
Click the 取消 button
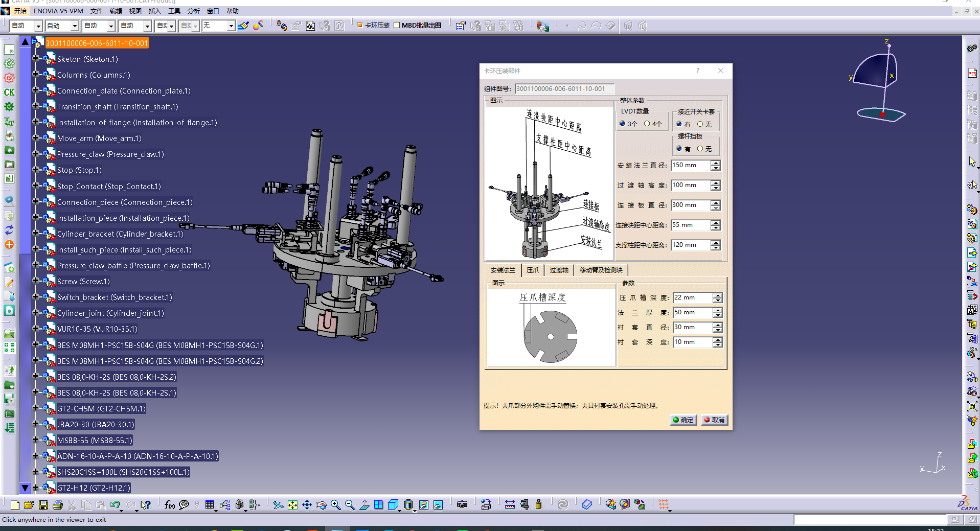tap(714, 420)
